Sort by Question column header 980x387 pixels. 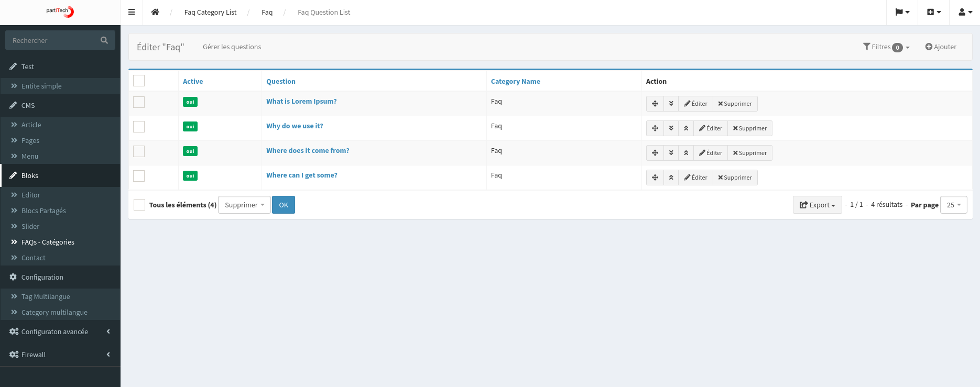281,81
